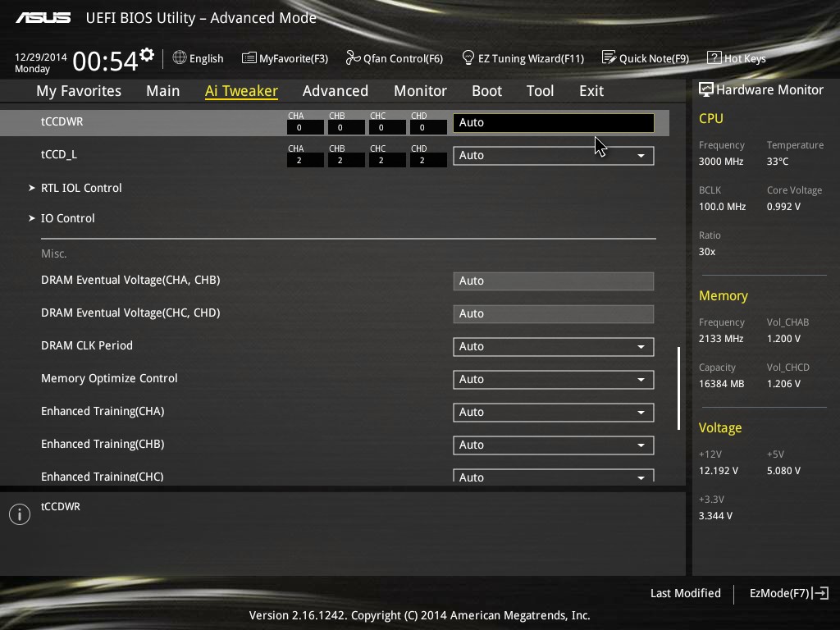Click Qfan Control(F6) label
This screenshot has width=840, height=630.
(404, 58)
